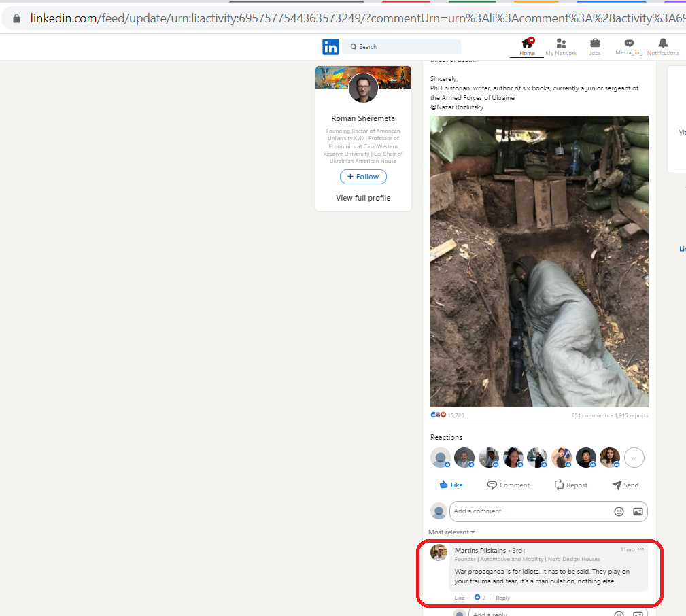Go to the Home tab

click(x=527, y=47)
